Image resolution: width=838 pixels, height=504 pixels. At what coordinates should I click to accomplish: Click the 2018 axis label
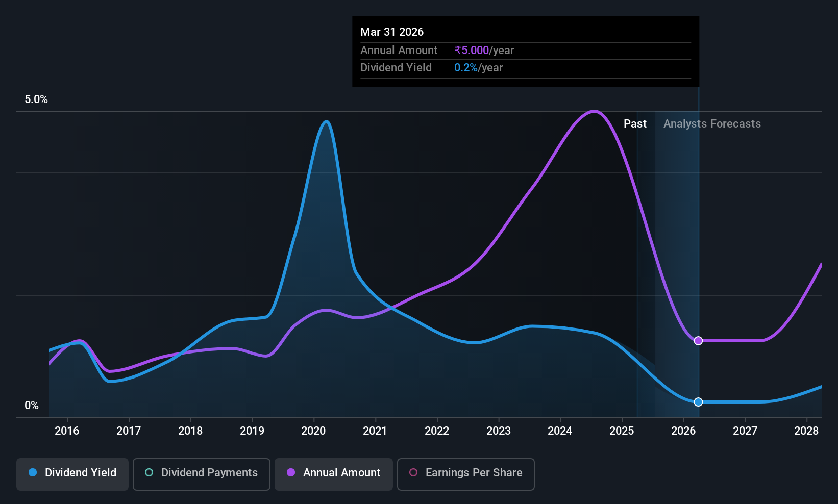(x=190, y=431)
